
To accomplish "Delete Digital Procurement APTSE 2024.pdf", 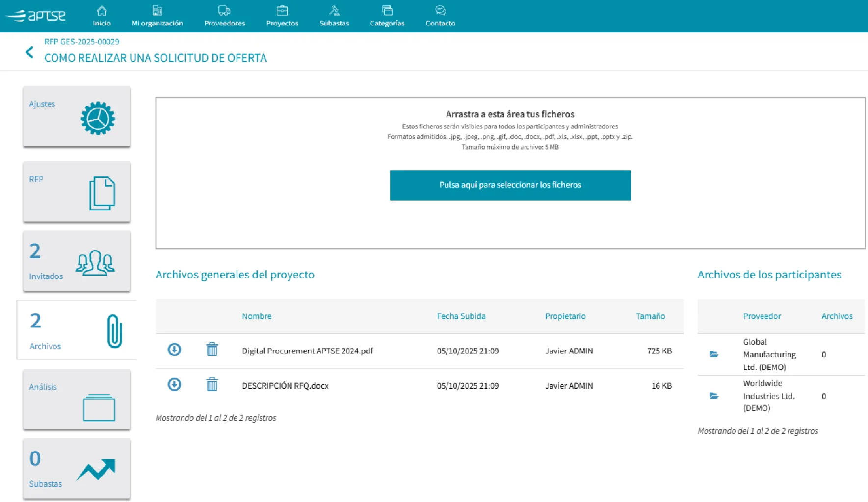I will [x=211, y=350].
